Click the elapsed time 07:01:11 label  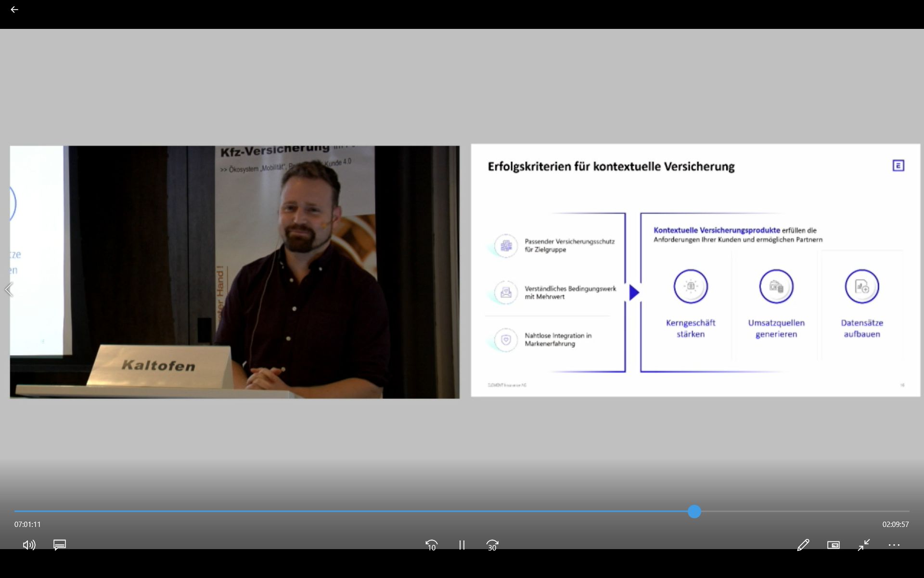(x=27, y=524)
